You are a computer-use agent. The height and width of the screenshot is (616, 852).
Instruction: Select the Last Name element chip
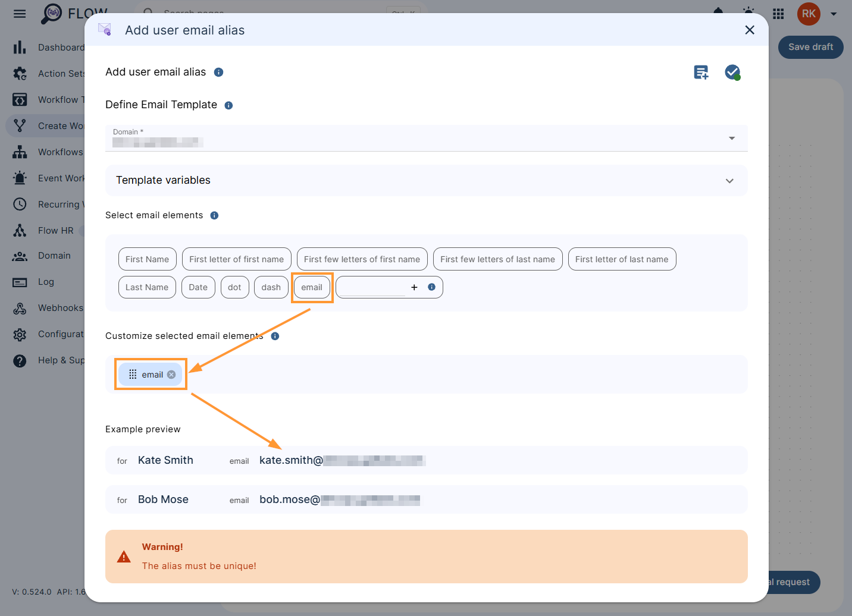(147, 287)
